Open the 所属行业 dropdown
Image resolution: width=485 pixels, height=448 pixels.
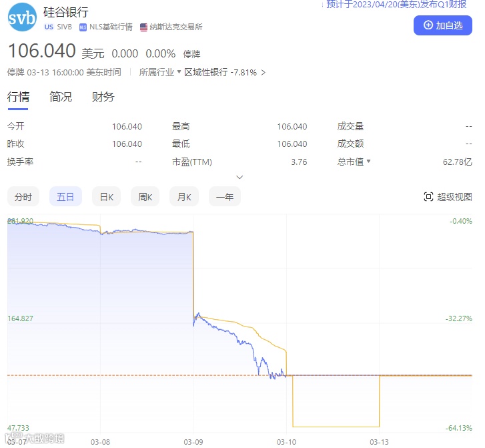coord(159,73)
